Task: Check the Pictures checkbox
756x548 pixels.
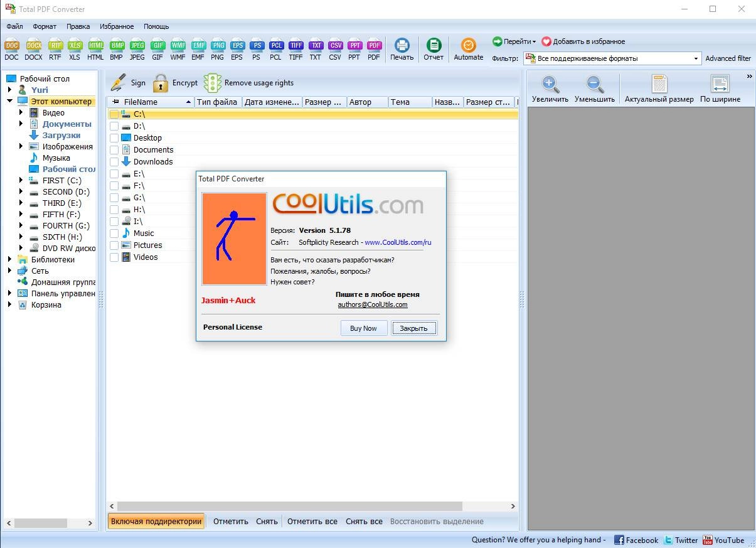Action: 114,245
